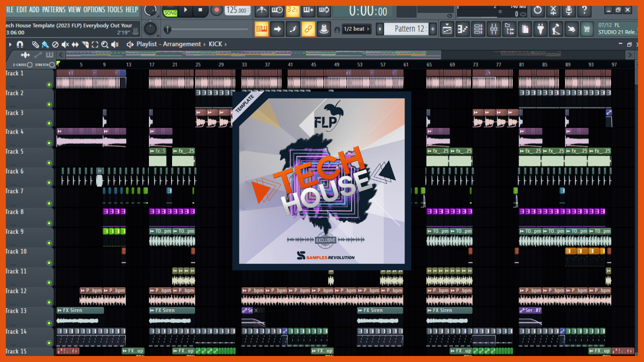The height and width of the screenshot is (362, 644).
Task: Click the Pattern 12 selector
Action: [x=406, y=29]
